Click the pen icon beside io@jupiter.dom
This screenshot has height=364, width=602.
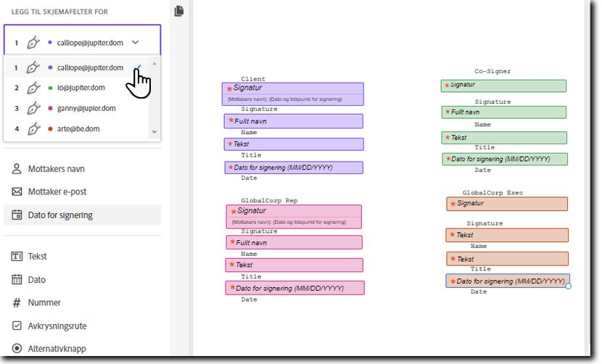pos(33,88)
